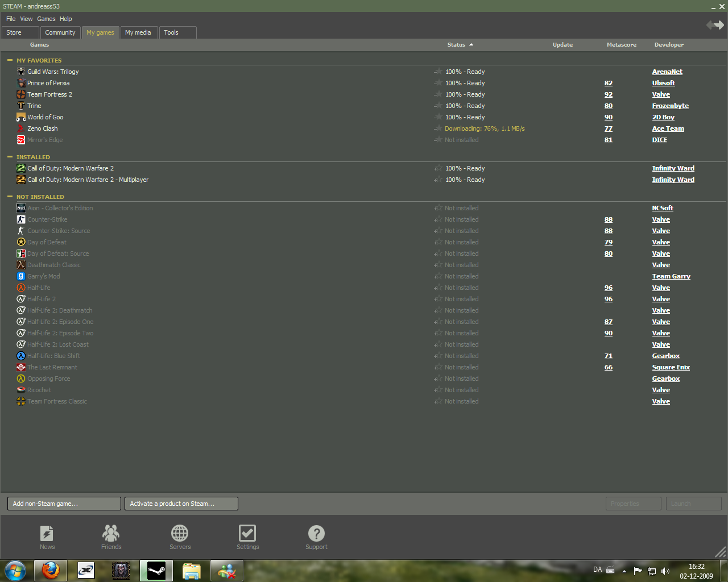Collapse the MY FAVORITES group
The height and width of the screenshot is (582, 728).
[10, 60]
